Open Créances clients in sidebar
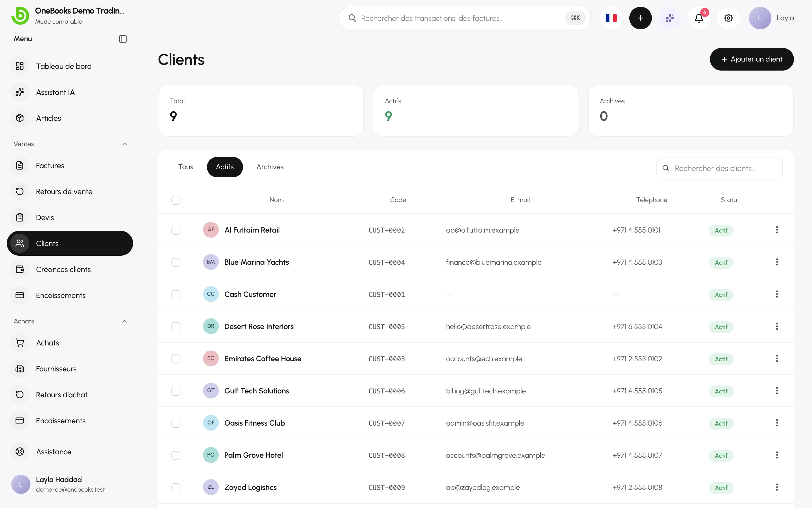The height and width of the screenshot is (508, 812). (x=70, y=270)
